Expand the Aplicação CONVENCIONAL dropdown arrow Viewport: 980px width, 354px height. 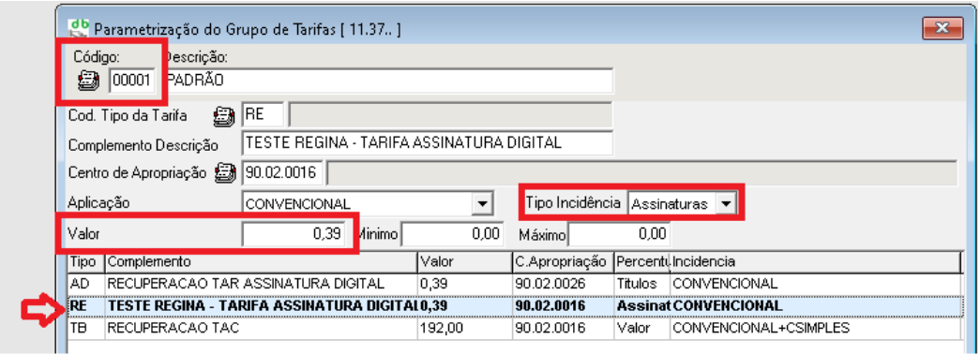click(482, 203)
